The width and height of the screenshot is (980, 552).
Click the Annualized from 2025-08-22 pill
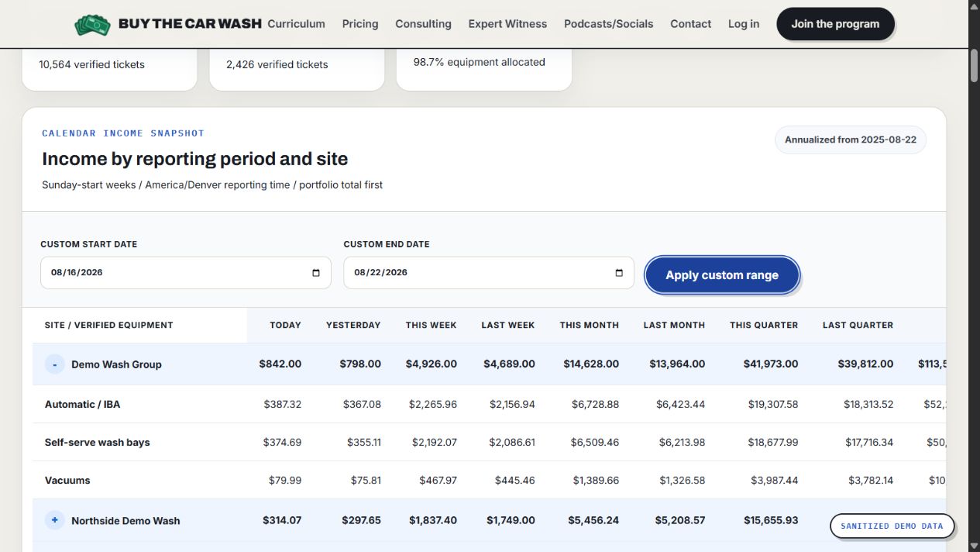coord(851,140)
